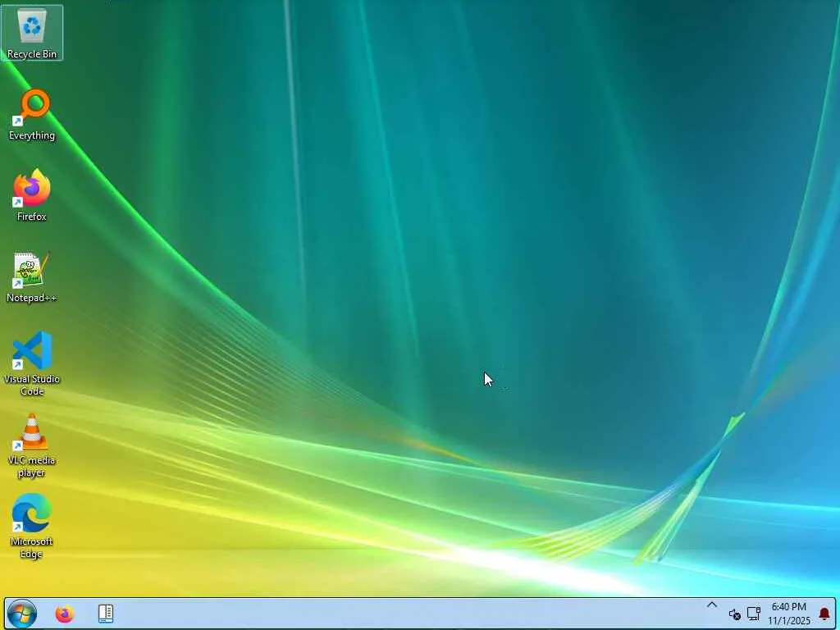Select the Recycle Bin desktop icon
Viewport: 840px width, 630px height.
(32, 33)
